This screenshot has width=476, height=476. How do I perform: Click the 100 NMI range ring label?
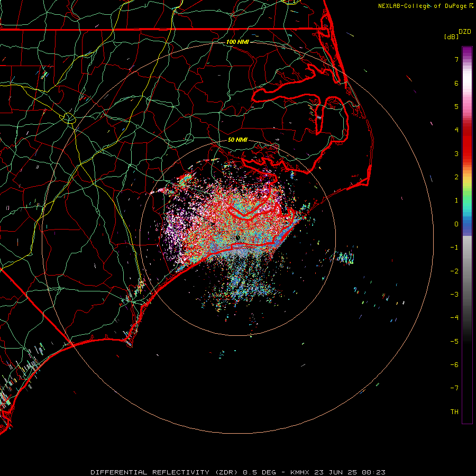(237, 42)
